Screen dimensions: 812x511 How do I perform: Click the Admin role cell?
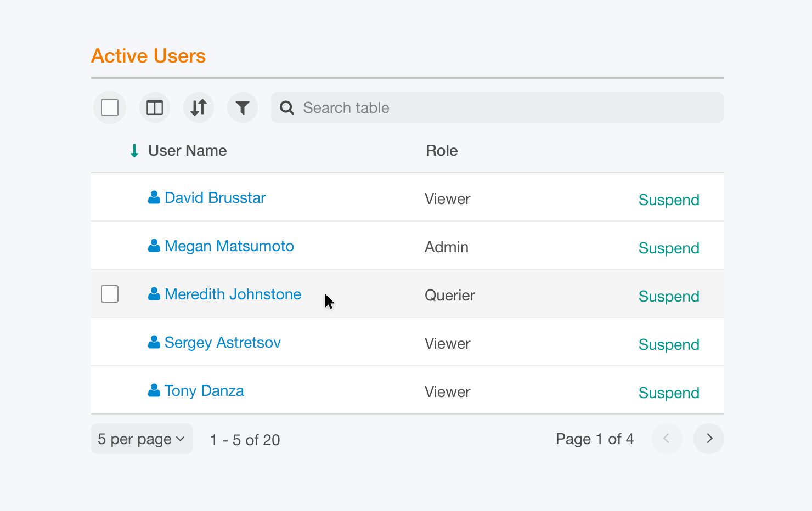(x=447, y=247)
